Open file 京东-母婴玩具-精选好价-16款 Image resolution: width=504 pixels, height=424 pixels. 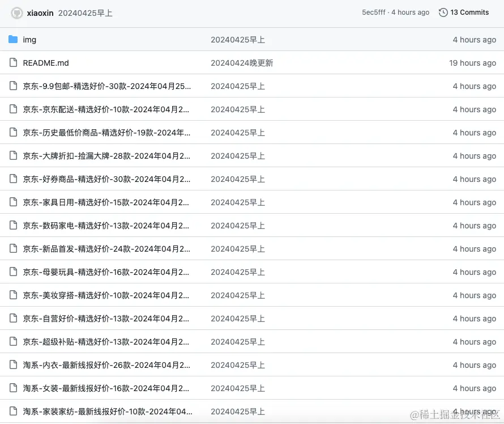coord(106,272)
